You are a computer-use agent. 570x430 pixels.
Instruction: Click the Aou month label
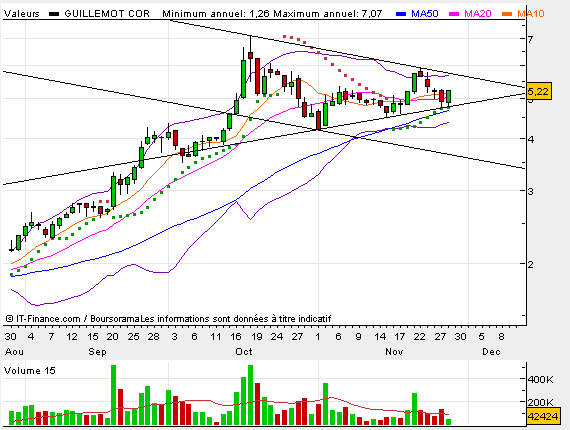pos(14,352)
